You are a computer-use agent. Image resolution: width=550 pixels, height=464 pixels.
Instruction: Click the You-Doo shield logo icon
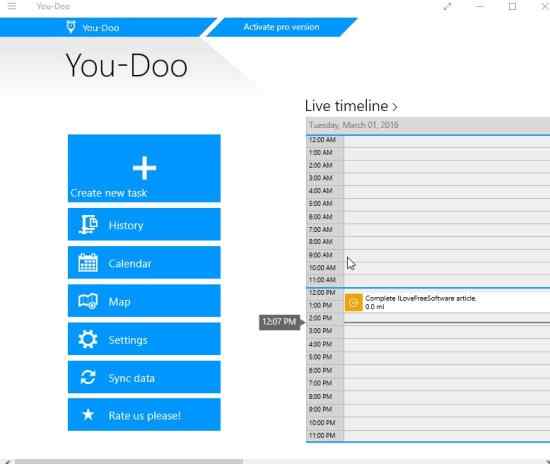[x=71, y=27]
